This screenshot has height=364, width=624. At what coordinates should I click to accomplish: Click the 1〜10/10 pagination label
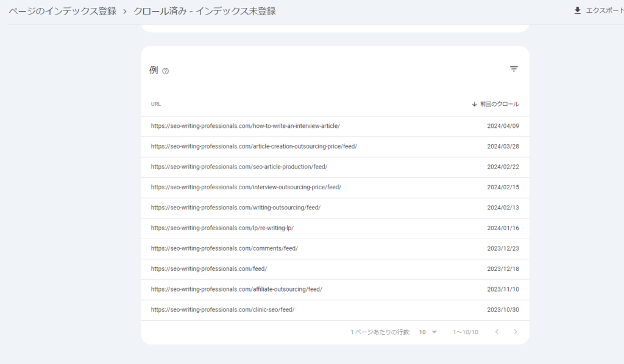tap(466, 332)
